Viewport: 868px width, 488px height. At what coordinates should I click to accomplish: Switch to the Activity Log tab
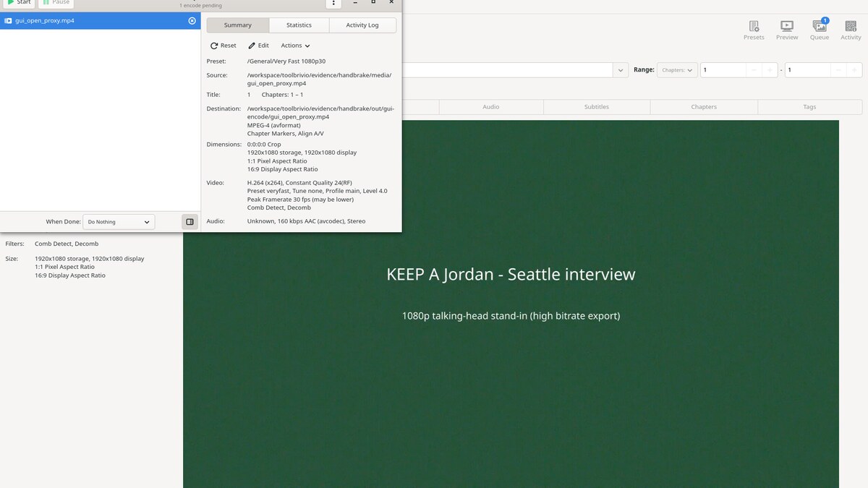[362, 25]
